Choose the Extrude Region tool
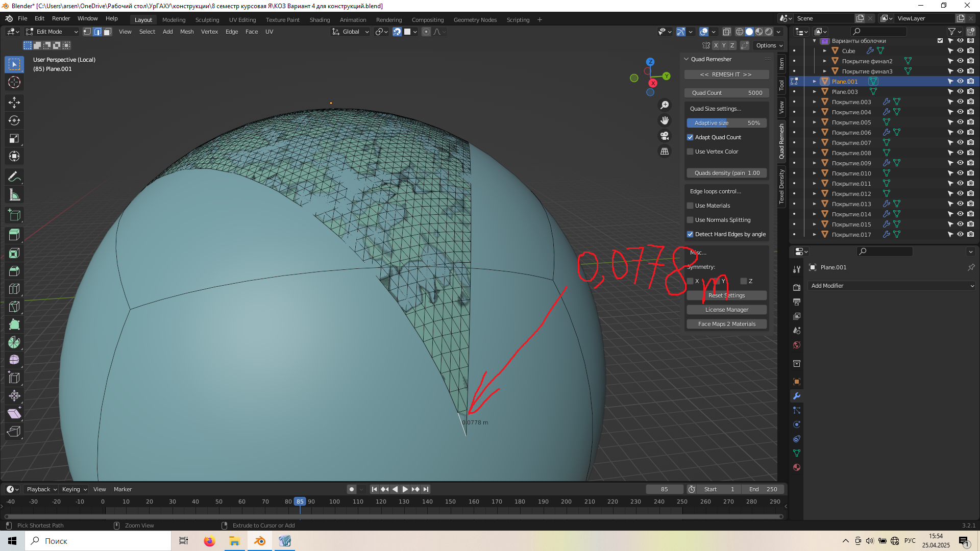The height and width of the screenshot is (551, 980). coord(14,235)
